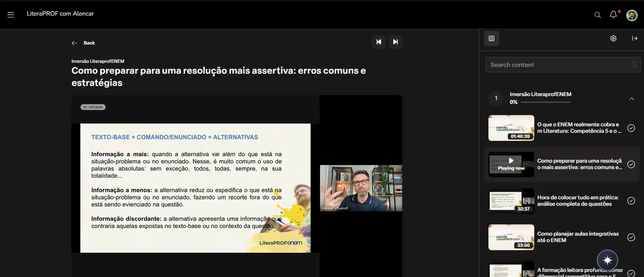Image resolution: width=644 pixels, height=277 pixels.
Task: Click the floating AI sparkle assistant button
Action: click(x=608, y=260)
